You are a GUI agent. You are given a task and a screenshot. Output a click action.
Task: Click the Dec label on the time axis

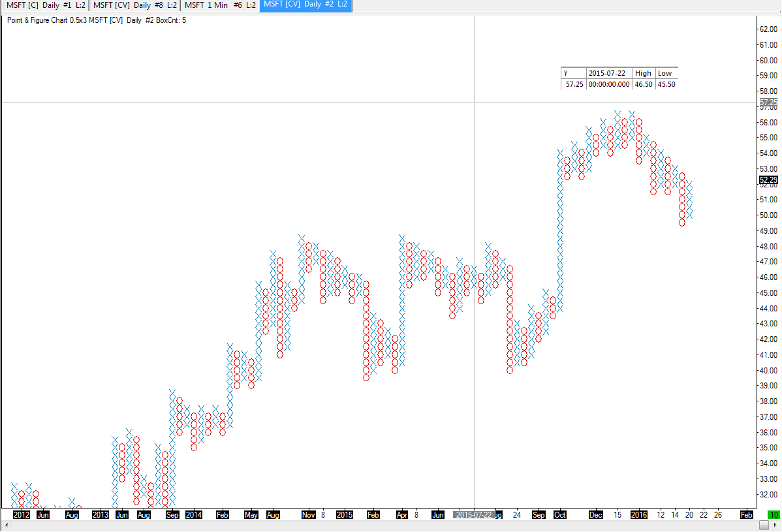595,514
